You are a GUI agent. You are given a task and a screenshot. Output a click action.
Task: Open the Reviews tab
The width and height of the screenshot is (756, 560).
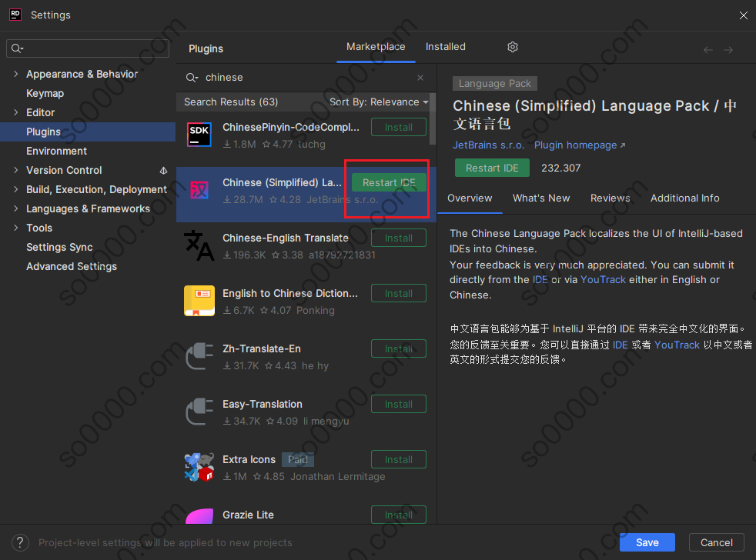(610, 198)
